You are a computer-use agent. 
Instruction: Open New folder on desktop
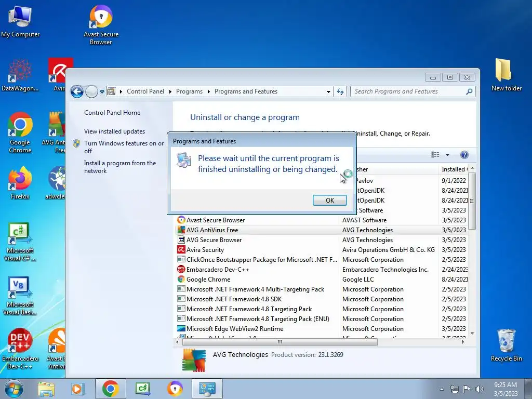(506, 75)
